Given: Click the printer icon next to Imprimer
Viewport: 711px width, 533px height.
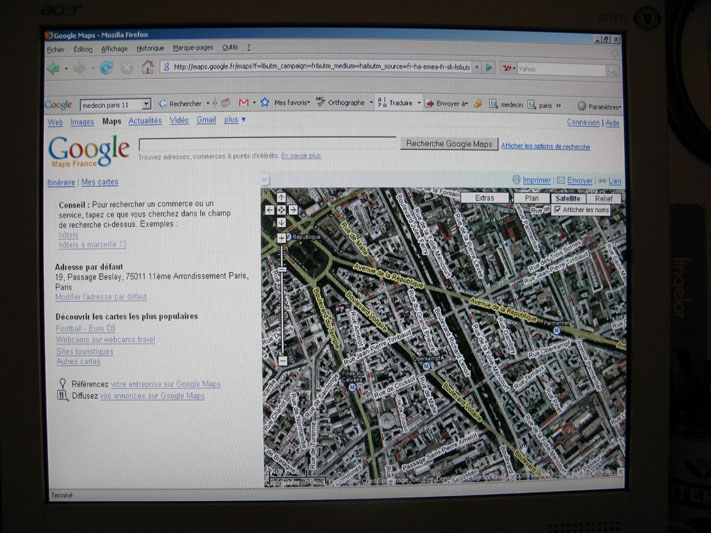Looking at the screenshot, I should click(x=516, y=180).
